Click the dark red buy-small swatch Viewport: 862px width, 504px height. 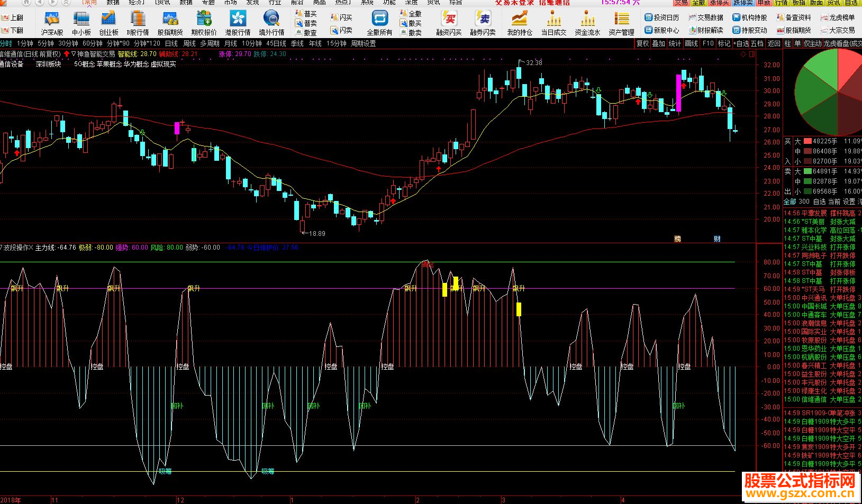coord(807,161)
